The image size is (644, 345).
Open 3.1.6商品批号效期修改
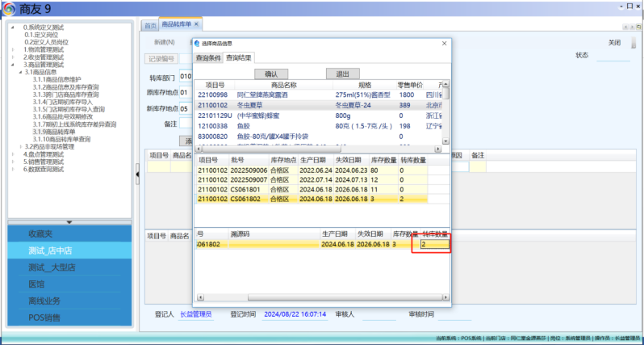coord(63,117)
